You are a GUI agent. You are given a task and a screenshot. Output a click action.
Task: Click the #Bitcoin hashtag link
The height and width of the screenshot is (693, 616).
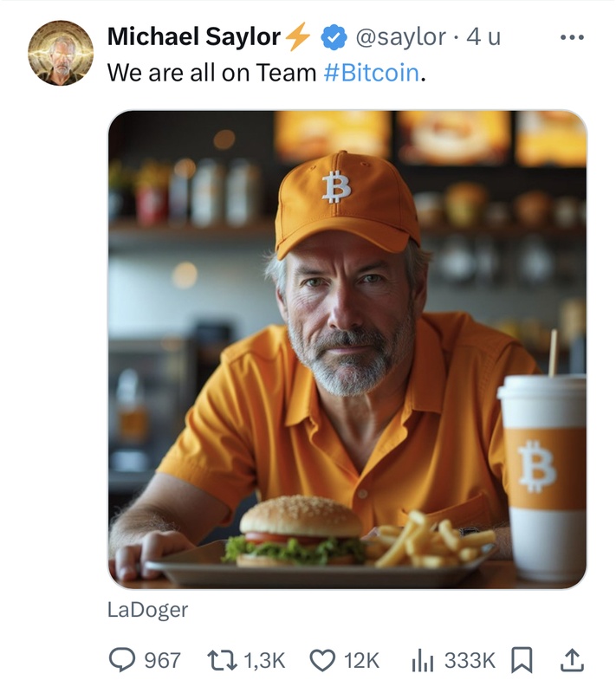371,73
